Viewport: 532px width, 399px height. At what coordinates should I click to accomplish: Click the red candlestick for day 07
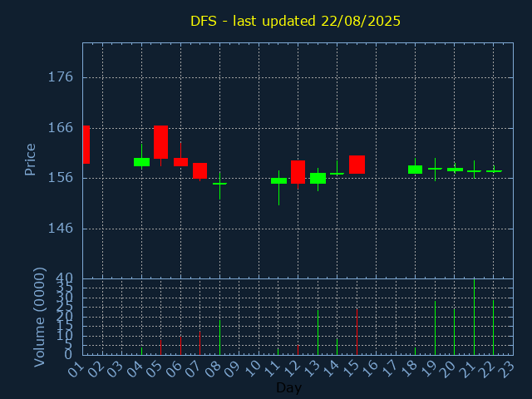(x=199, y=170)
